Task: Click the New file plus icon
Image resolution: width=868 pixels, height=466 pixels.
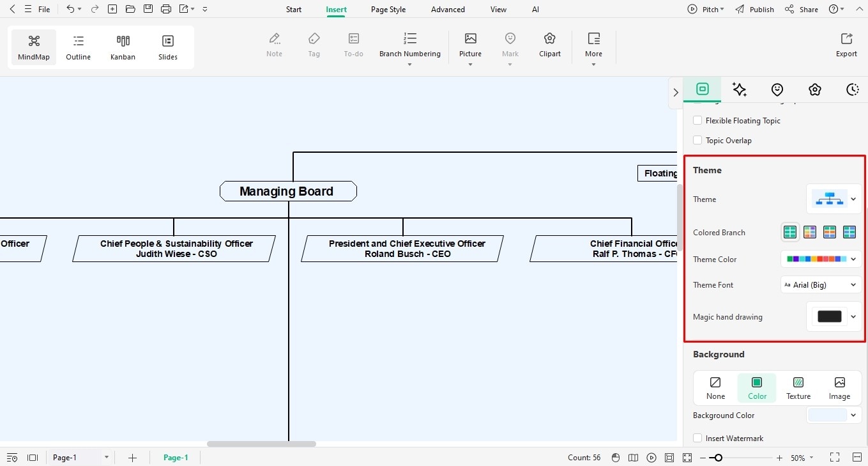Action: pos(112,9)
